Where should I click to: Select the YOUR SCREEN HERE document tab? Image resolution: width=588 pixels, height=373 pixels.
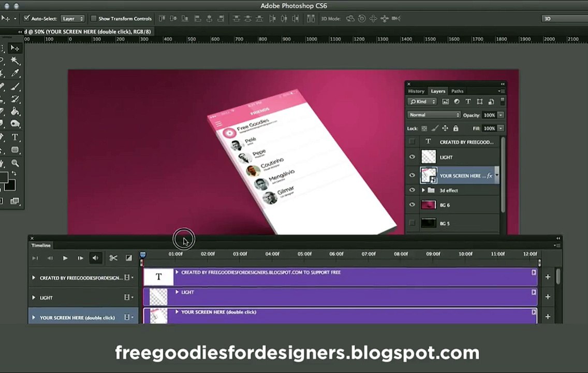(88, 32)
